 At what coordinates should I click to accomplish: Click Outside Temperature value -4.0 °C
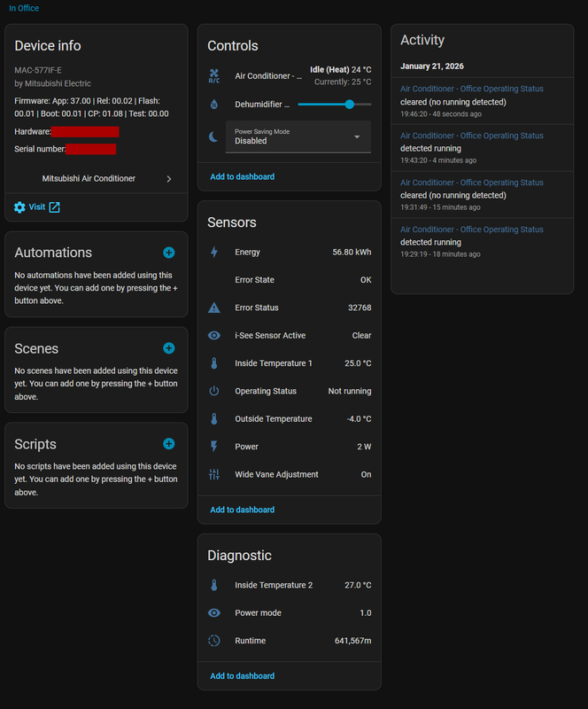(x=359, y=418)
